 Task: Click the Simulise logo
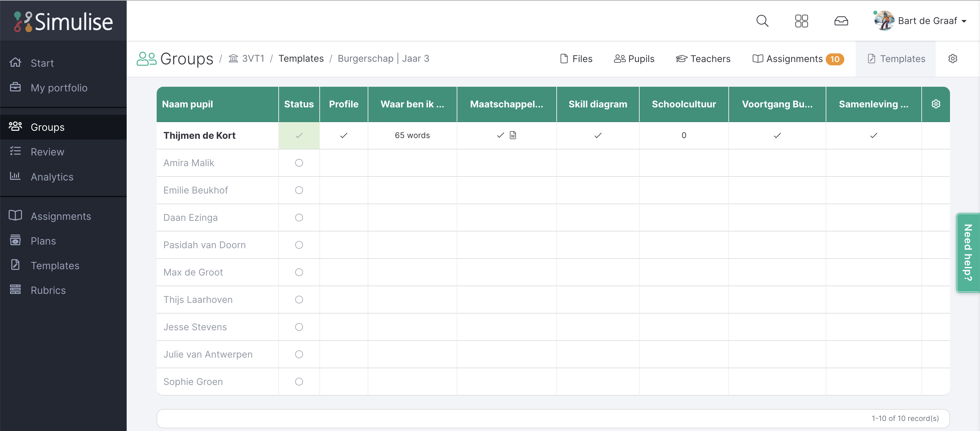pyautogui.click(x=63, y=21)
